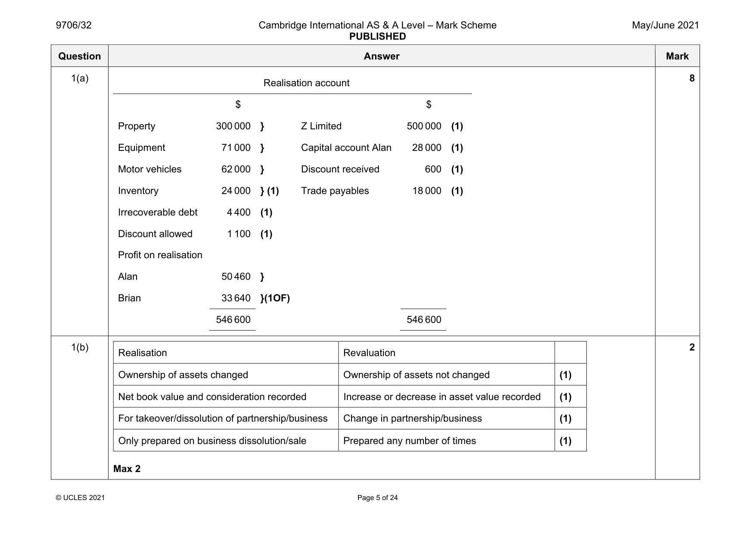Click the 'PUBLISHED' heading
Image resolution: width=756 pixels, height=535 pixels.
(377, 37)
